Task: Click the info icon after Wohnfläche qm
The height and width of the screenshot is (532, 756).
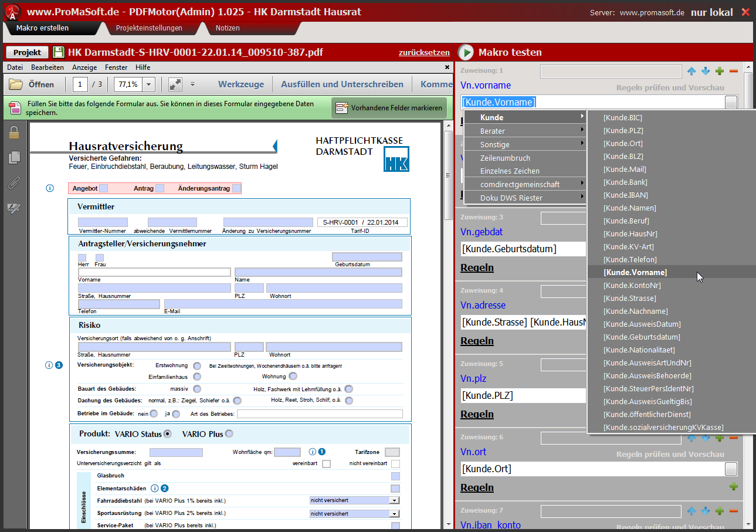Action: click(312, 452)
